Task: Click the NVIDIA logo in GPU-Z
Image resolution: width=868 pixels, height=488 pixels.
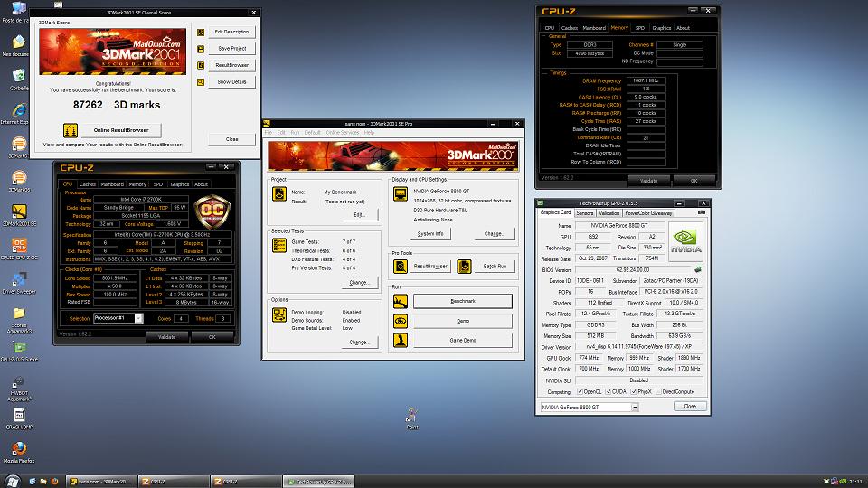Action: click(x=686, y=242)
